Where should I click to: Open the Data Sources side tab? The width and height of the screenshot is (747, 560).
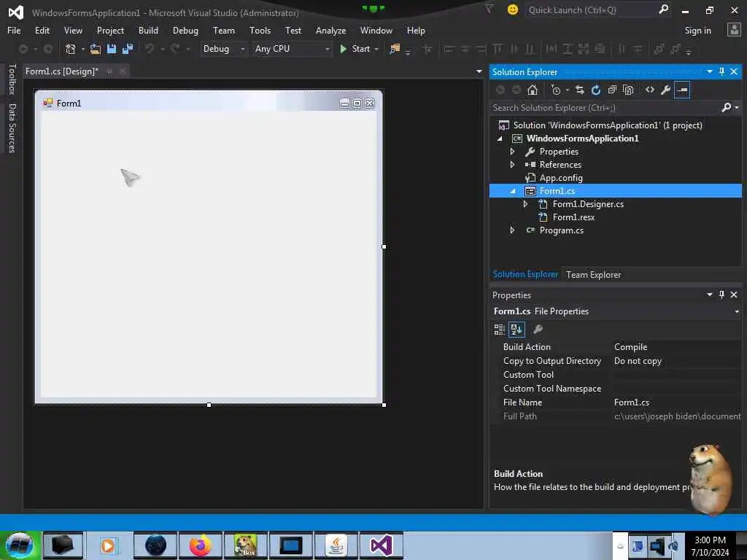click(12, 128)
